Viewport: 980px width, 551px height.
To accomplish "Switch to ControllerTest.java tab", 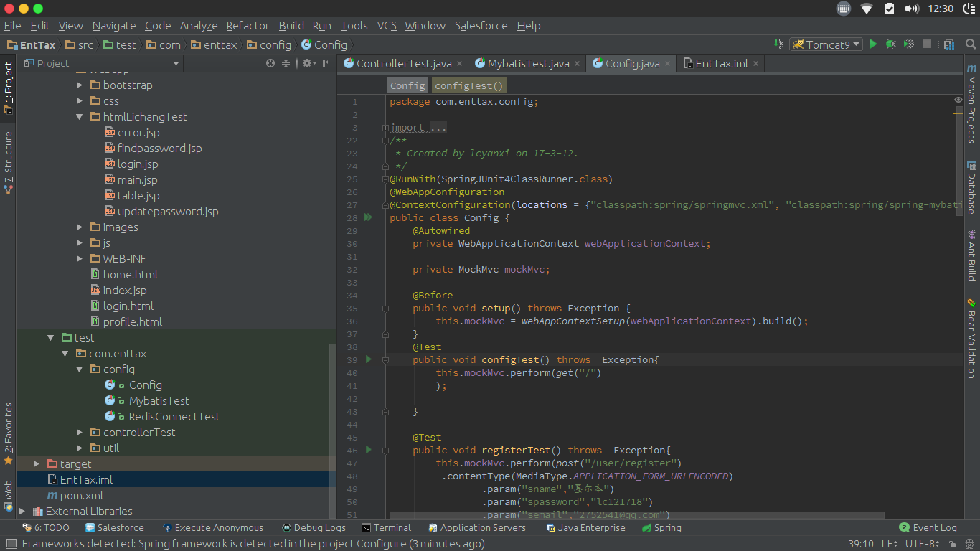I will 404,63.
